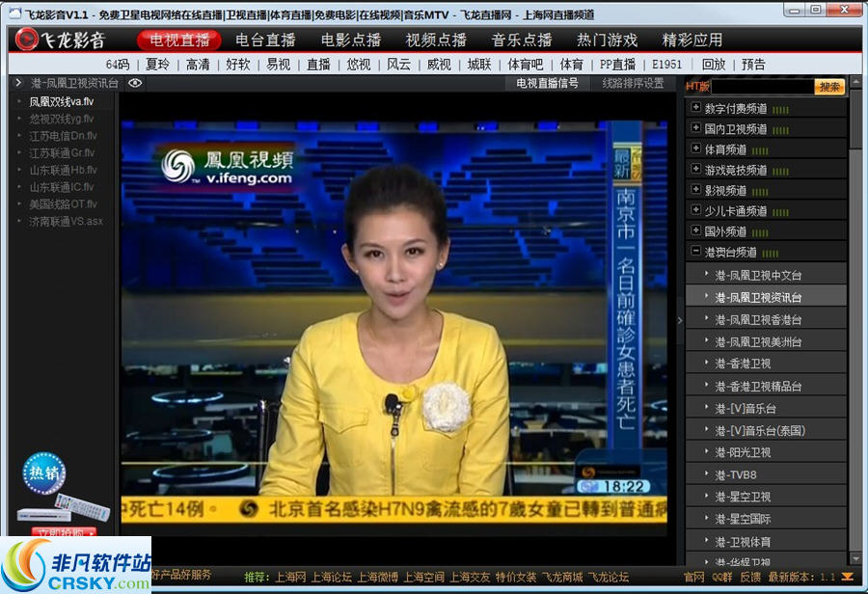Image resolution: width=868 pixels, height=594 pixels.
Task: Open the 电影点播 tab
Action: coord(351,40)
